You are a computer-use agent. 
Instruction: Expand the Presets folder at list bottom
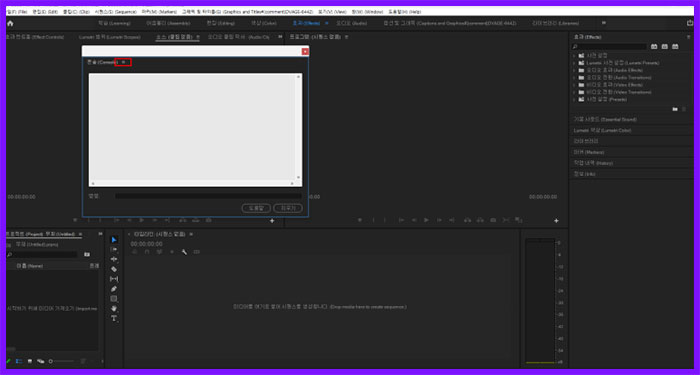pyautogui.click(x=574, y=100)
